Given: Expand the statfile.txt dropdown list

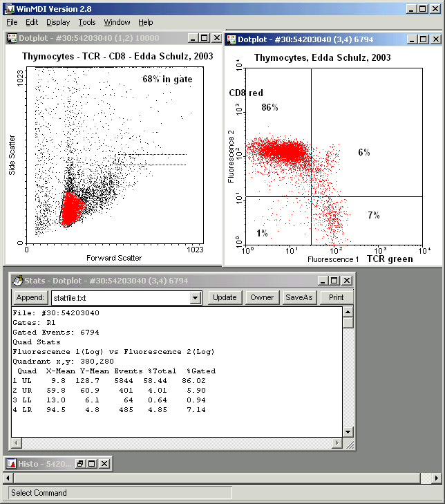Looking at the screenshot, I should 196,298.
